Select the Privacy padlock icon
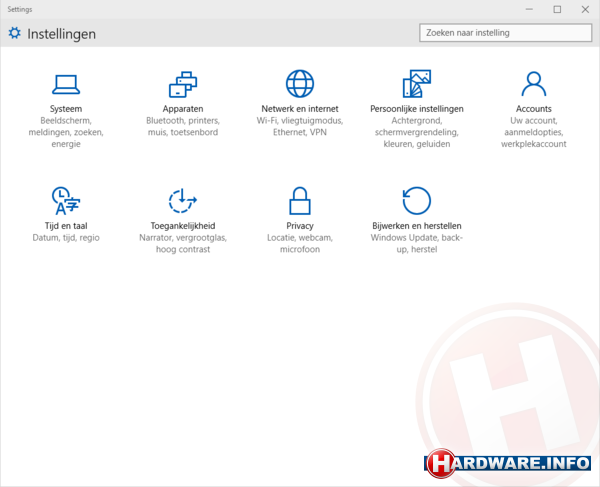Viewport: 600px width, 487px height. (300, 200)
